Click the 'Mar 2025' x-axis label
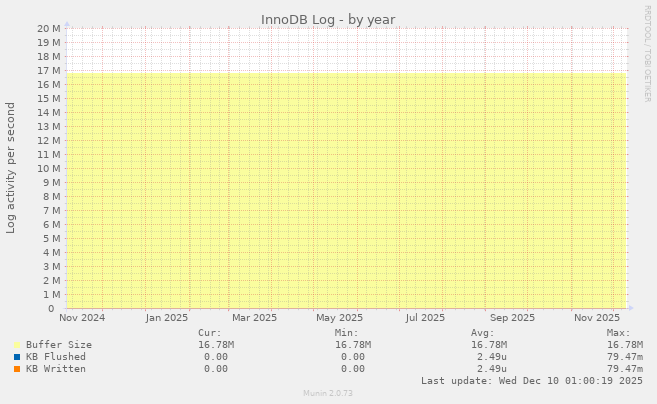This screenshot has height=404, width=657. point(254,318)
